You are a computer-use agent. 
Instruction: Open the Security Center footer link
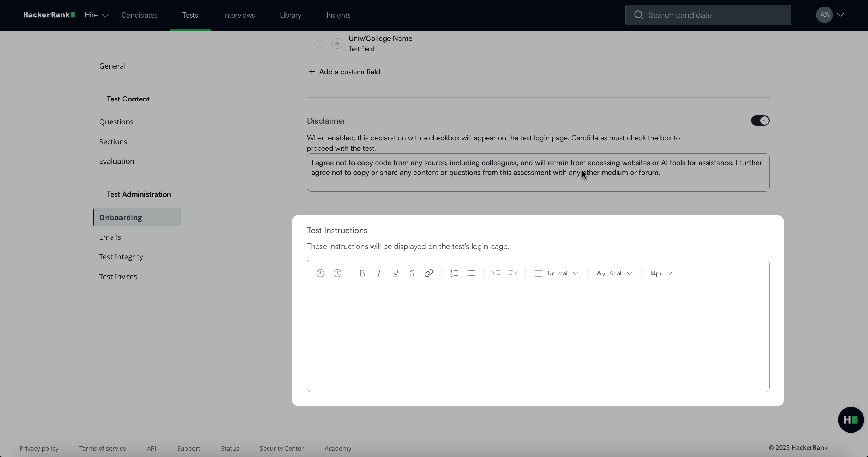pyautogui.click(x=281, y=448)
